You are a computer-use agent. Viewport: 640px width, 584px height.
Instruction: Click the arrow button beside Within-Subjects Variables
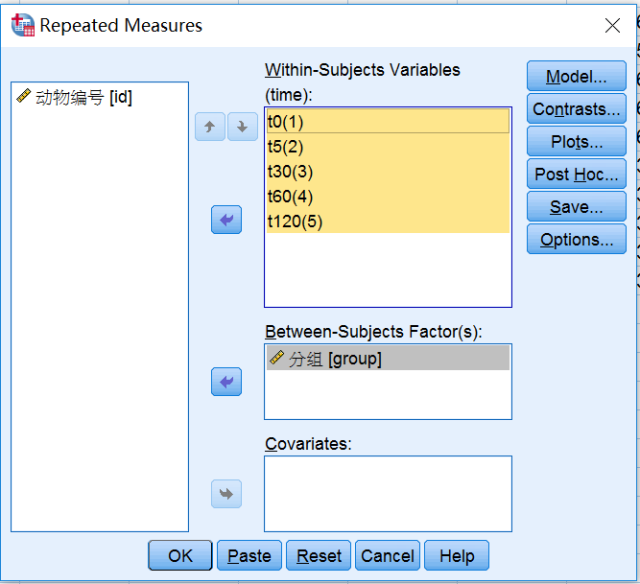[x=227, y=220]
